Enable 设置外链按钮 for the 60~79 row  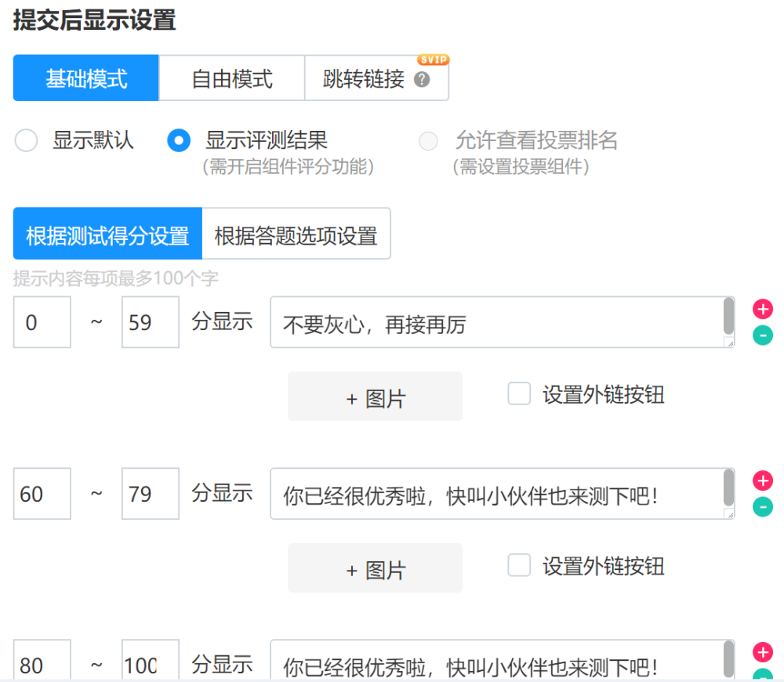pyautogui.click(x=519, y=565)
